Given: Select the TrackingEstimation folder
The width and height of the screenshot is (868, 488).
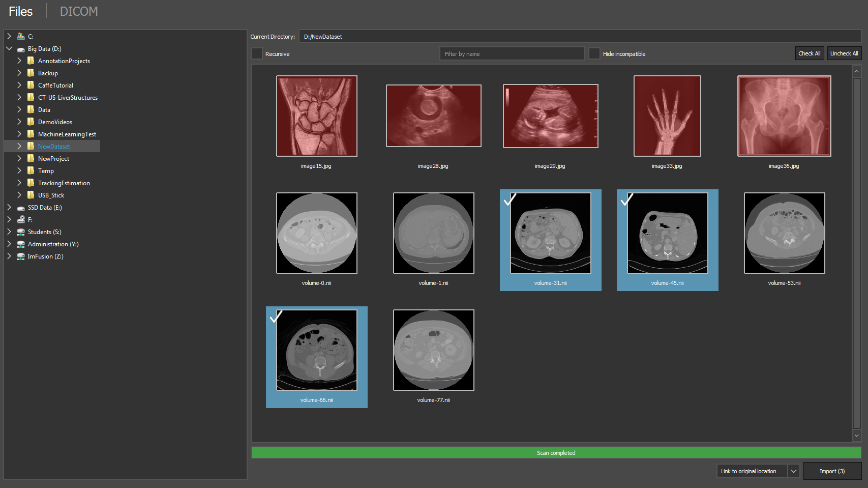Looking at the screenshot, I should click(64, 183).
